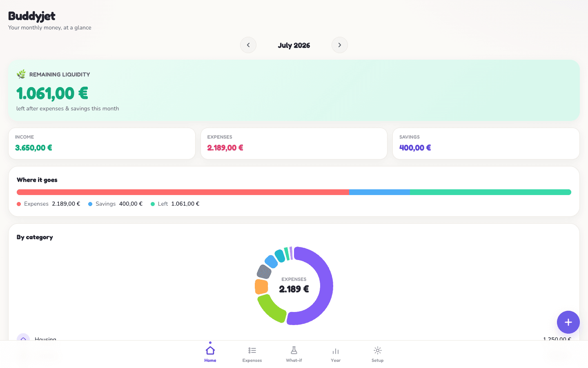Go to next month with right chevron
The height and width of the screenshot is (368, 588).
tap(340, 45)
